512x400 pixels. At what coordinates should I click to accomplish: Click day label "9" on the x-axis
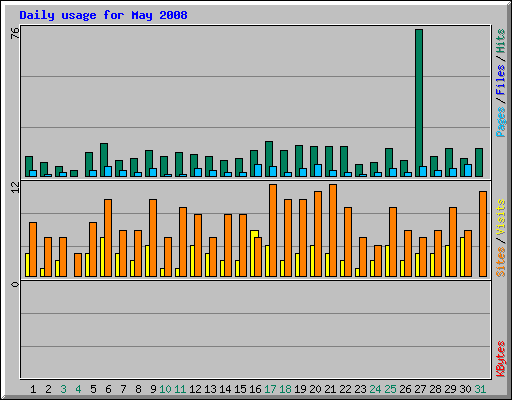(x=153, y=389)
